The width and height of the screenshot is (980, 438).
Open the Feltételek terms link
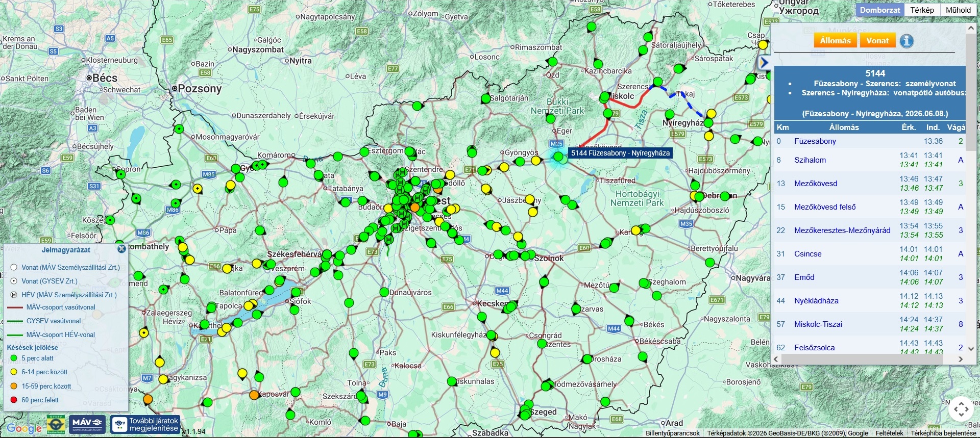pyautogui.click(x=890, y=433)
